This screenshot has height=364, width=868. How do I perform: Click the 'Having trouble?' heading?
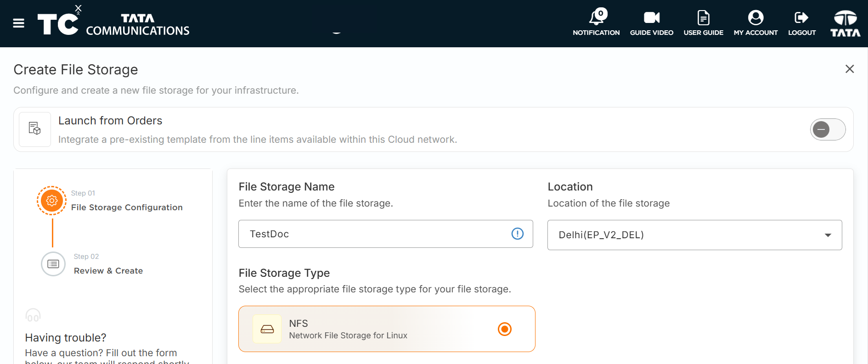coord(66,338)
